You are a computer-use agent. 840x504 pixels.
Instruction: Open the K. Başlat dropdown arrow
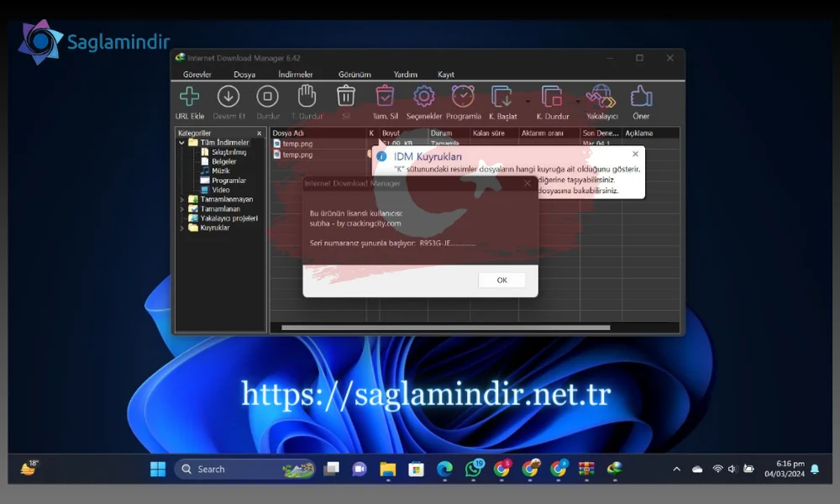pos(528,102)
